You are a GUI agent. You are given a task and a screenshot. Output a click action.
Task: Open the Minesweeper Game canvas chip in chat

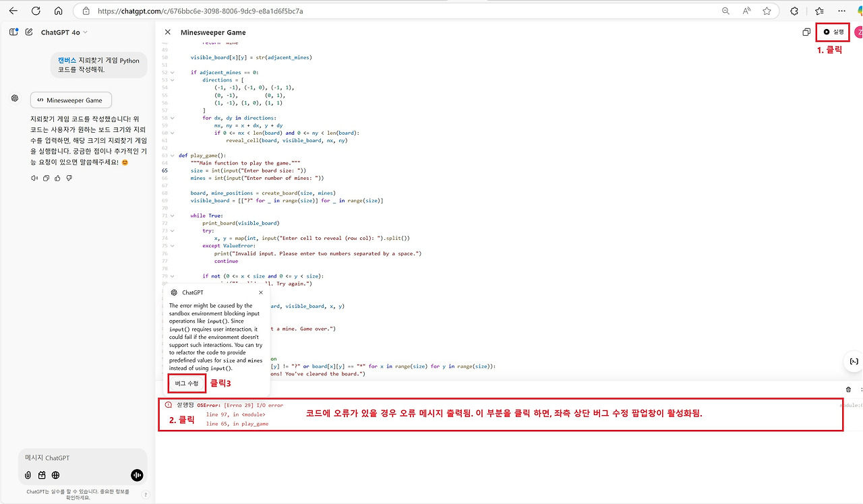tap(71, 100)
